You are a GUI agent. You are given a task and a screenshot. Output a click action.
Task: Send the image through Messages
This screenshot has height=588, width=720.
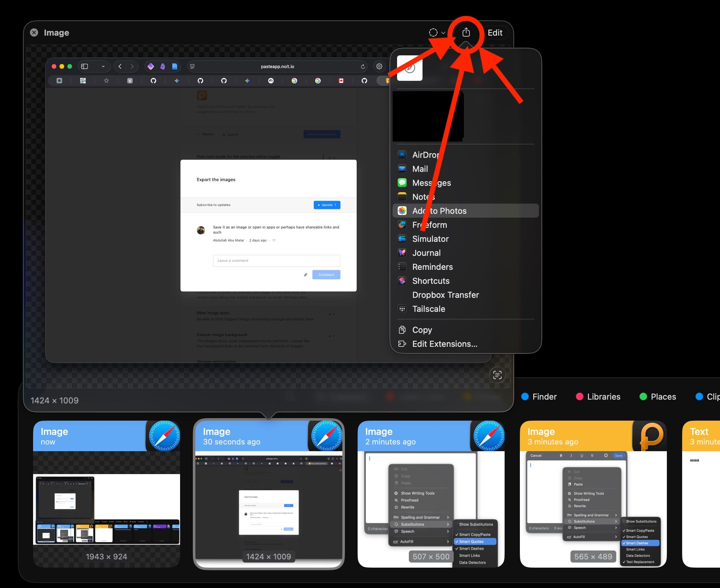click(466, 183)
